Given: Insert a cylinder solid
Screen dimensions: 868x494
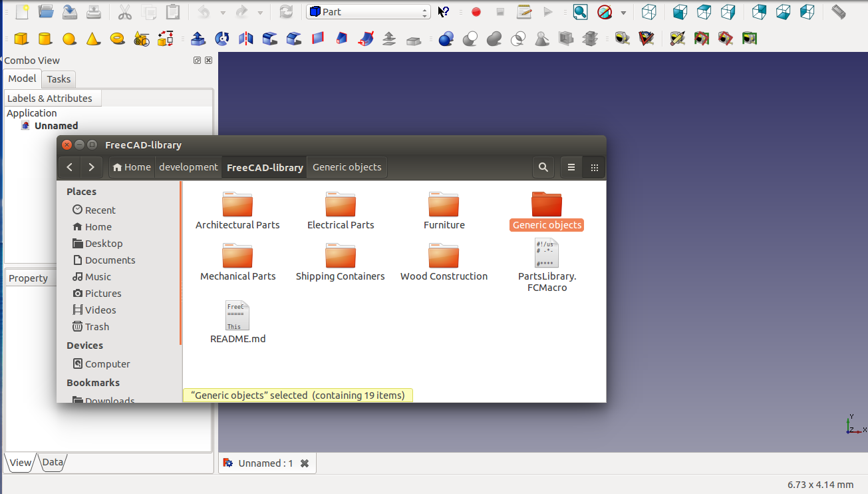Looking at the screenshot, I should (45, 39).
